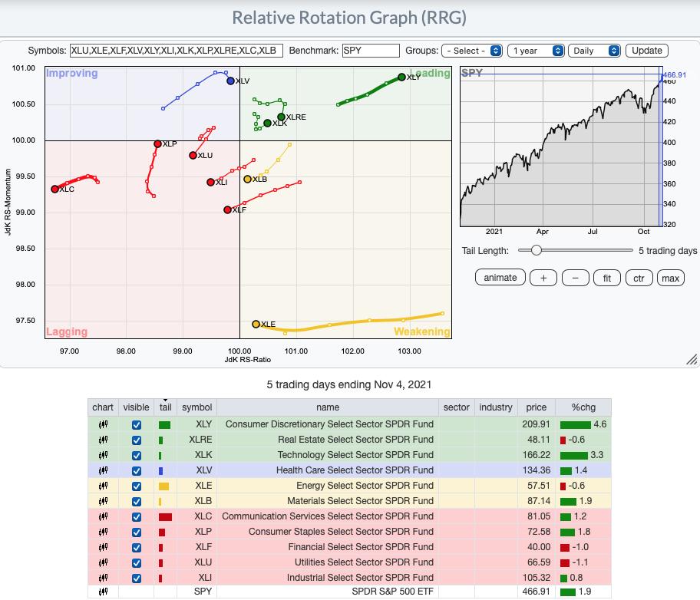This screenshot has height=600, width=700.
Task: Sort table by name column
Action: (328, 407)
